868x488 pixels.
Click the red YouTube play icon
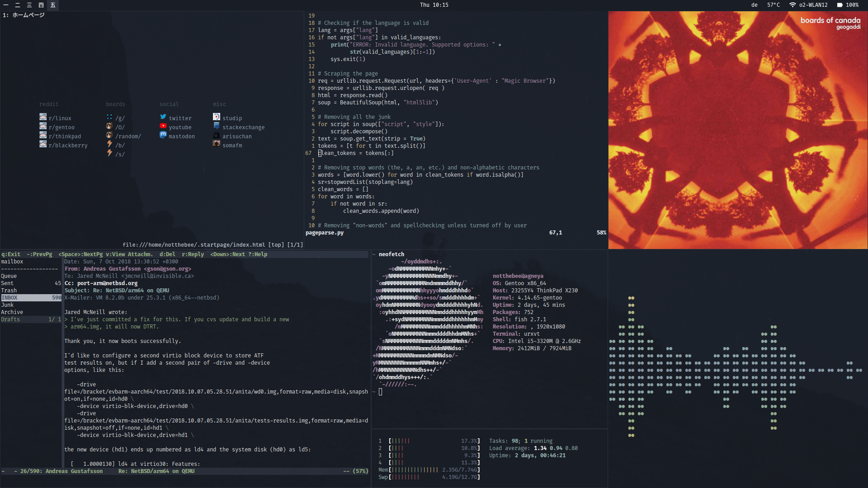click(x=163, y=126)
